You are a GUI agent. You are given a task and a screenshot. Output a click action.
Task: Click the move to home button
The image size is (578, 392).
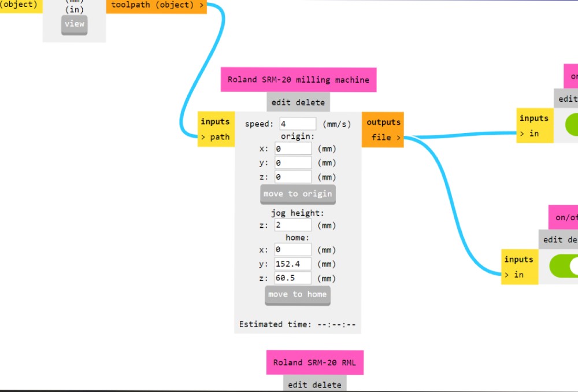(298, 295)
